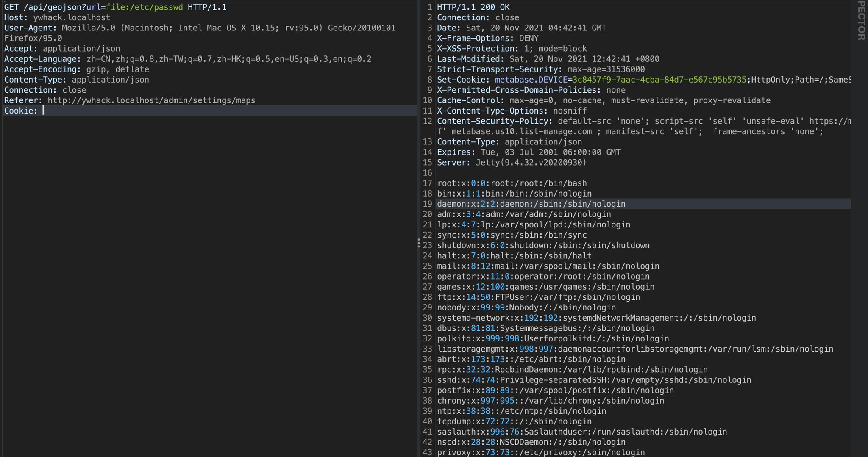Click the Accept-Language header line
The width and height of the screenshot is (868, 457).
188,59
